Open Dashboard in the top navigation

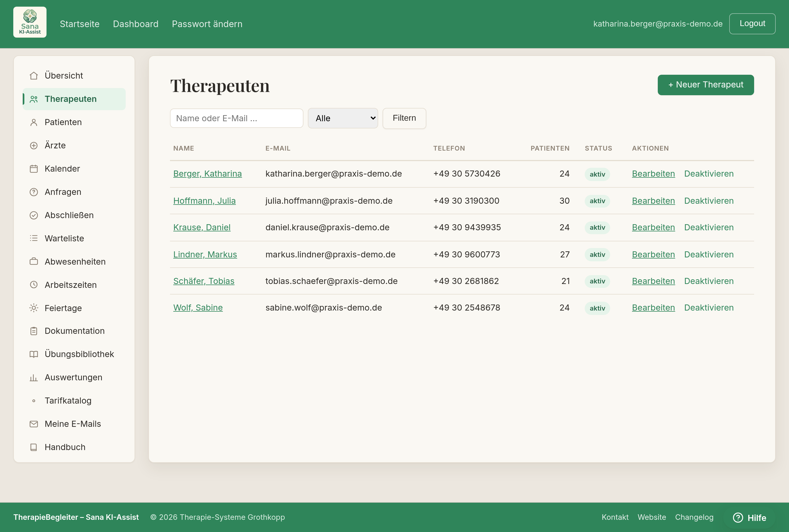coord(136,24)
